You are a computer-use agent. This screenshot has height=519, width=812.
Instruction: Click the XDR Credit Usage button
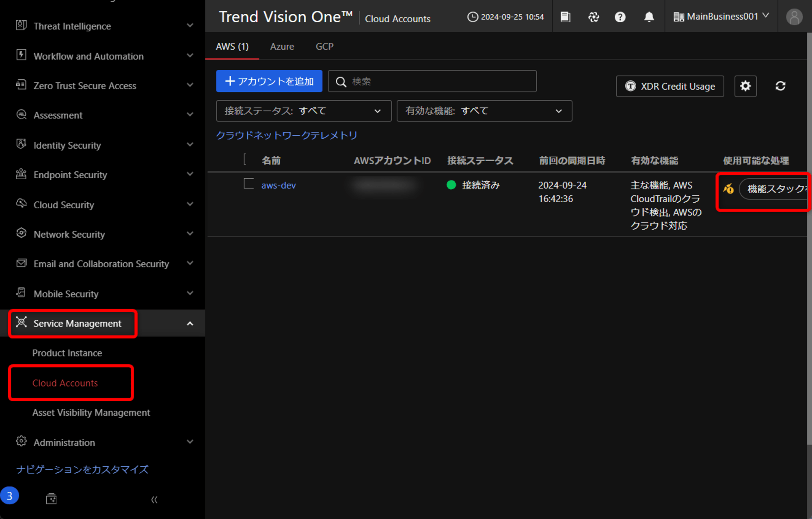click(x=670, y=86)
